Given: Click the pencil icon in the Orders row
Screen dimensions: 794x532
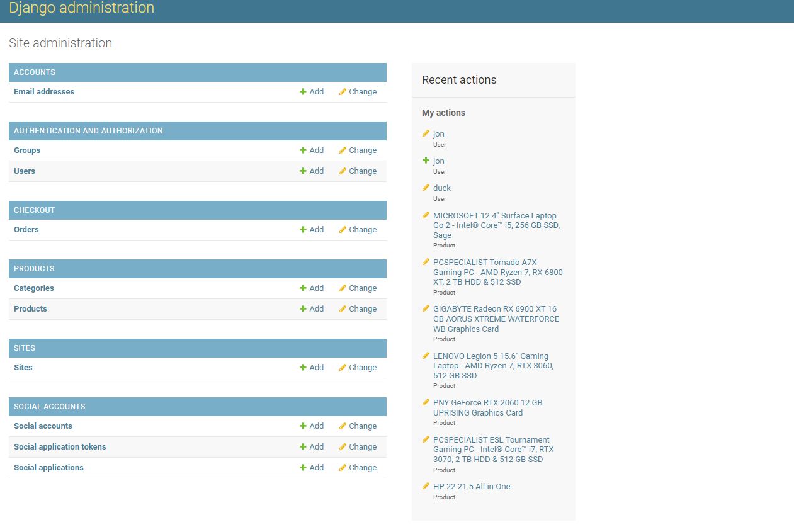Looking at the screenshot, I should tap(343, 230).
